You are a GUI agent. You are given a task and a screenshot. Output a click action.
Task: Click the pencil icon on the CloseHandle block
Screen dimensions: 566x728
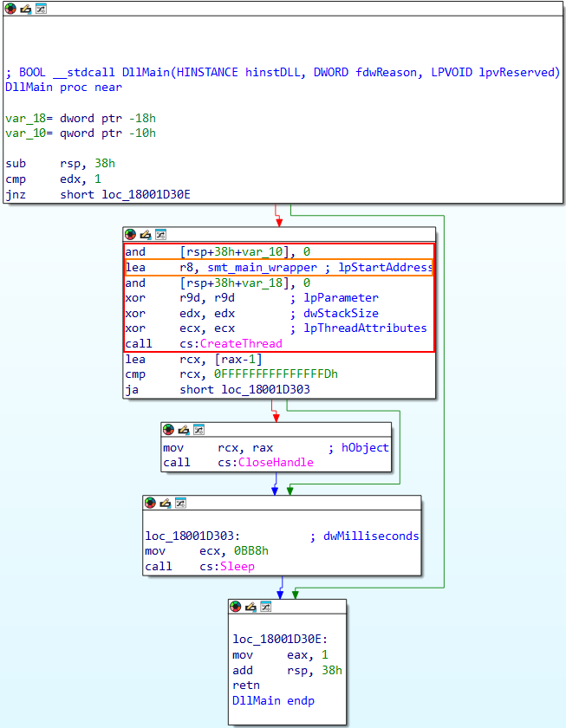tap(183, 429)
